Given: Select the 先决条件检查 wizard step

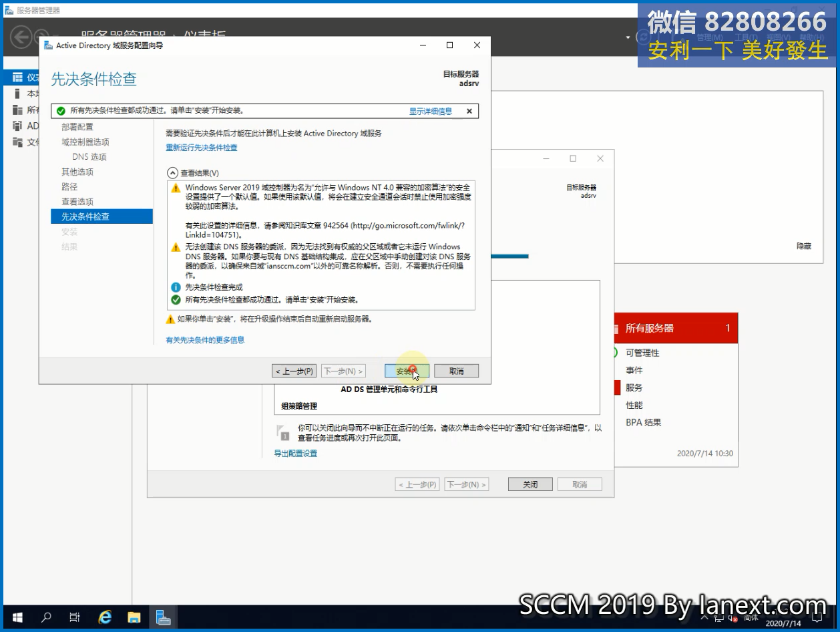Looking at the screenshot, I should tap(101, 216).
